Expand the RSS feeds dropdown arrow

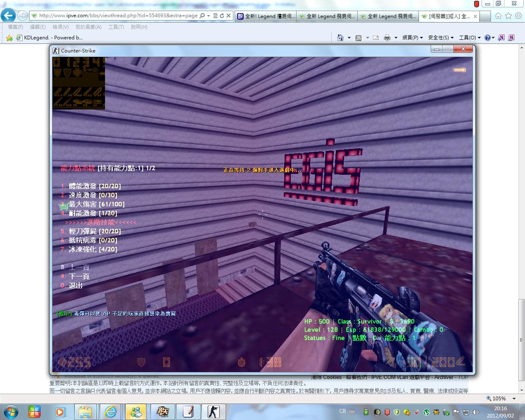367,38
